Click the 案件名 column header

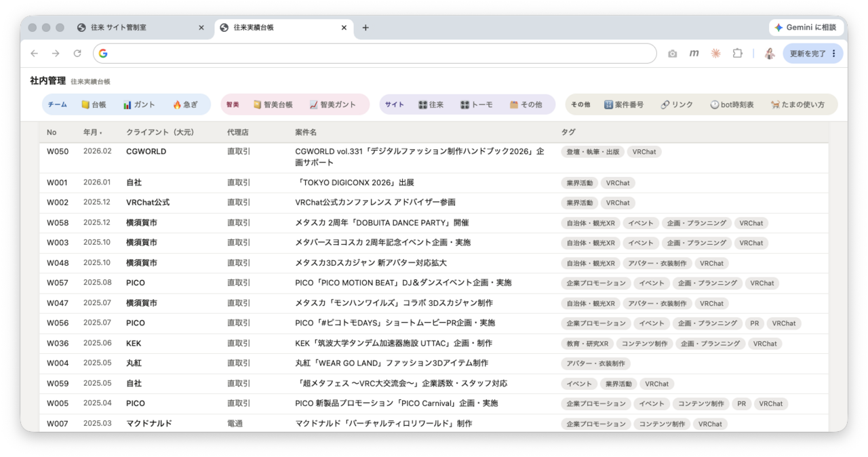click(306, 132)
